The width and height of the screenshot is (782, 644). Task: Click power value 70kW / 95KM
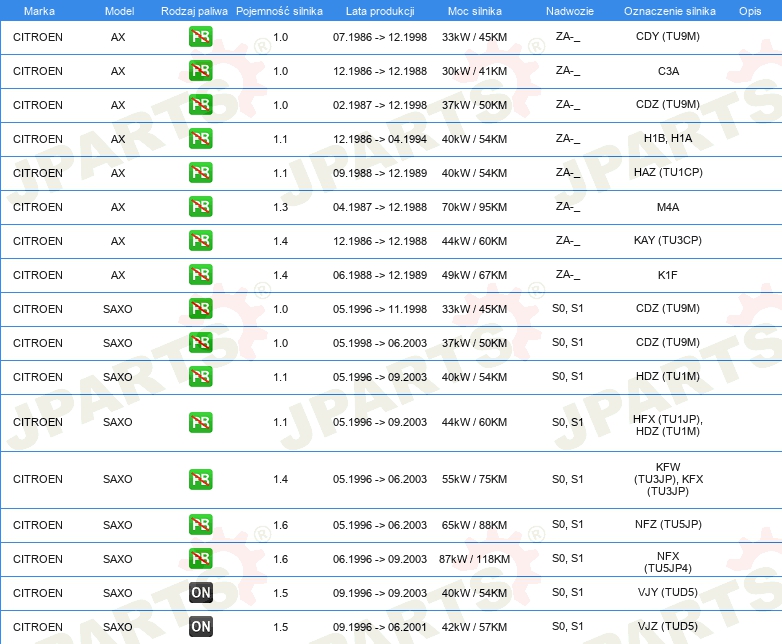tap(474, 207)
